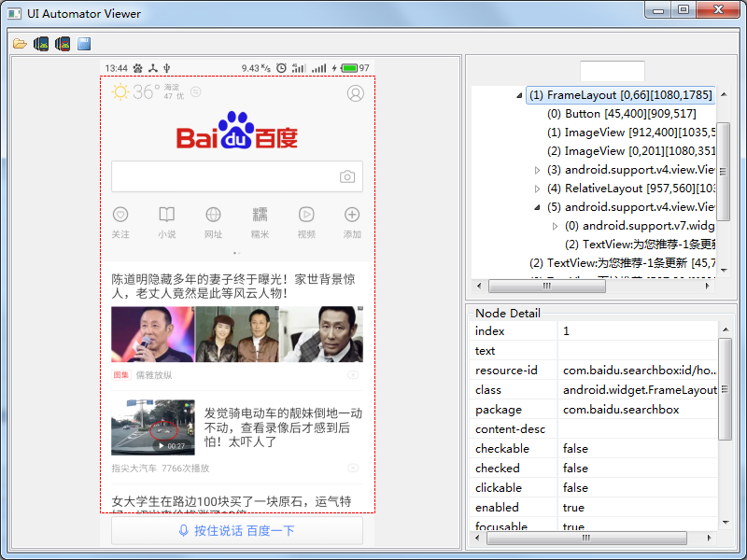Click the location switch icon beside 海淀
This screenshot has width=747, height=560.
click(196, 91)
